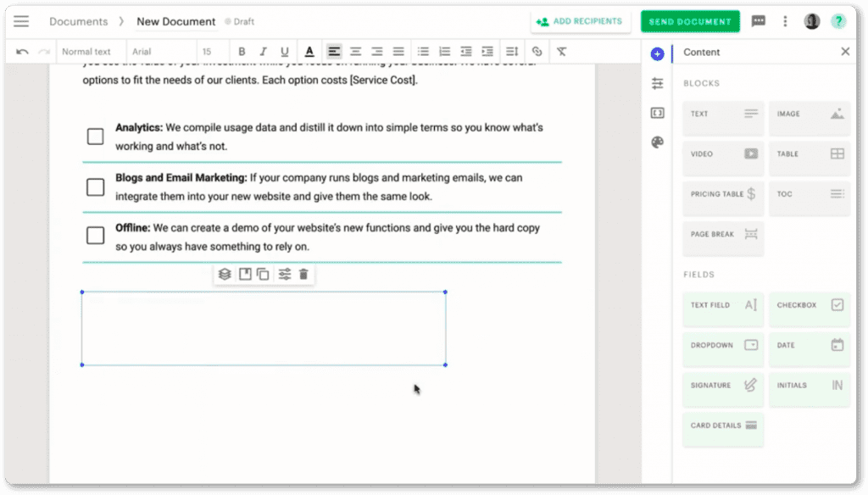This screenshot has width=868, height=495.
Task: Check the Analytics option checkbox
Action: tap(96, 136)
